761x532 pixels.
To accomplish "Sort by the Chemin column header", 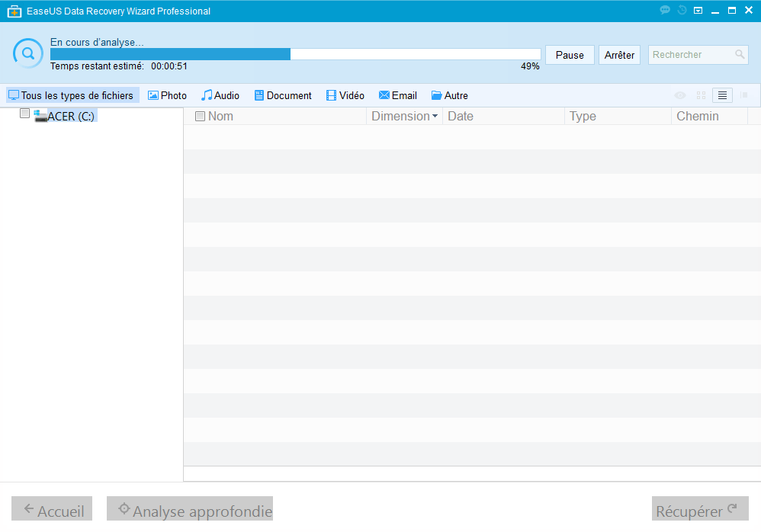I will tap(710, 117).
